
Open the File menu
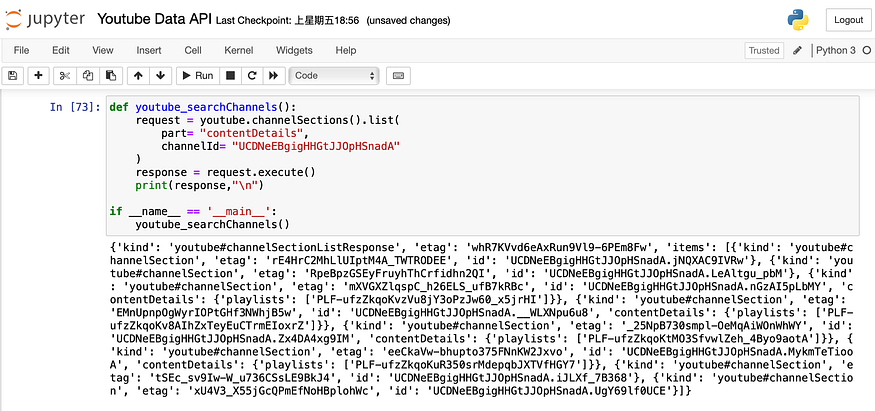(x=21, y=50)
